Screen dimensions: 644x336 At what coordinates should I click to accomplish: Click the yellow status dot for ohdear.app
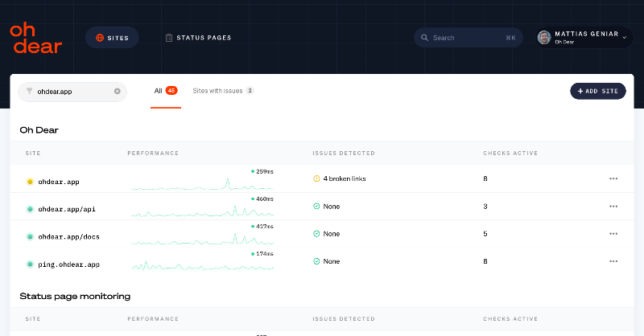point(30,182)
